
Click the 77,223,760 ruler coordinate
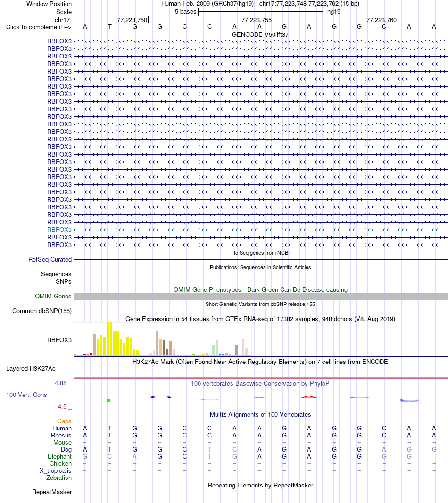point(381,20)
